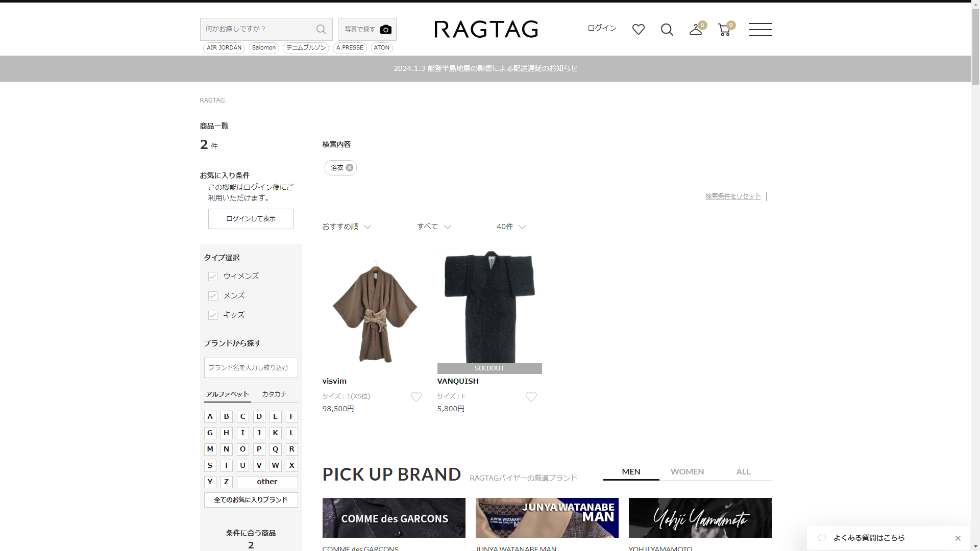Switch to the カタカナ brand tab
This screenshot has height=551, width=980.
[274, 394]
